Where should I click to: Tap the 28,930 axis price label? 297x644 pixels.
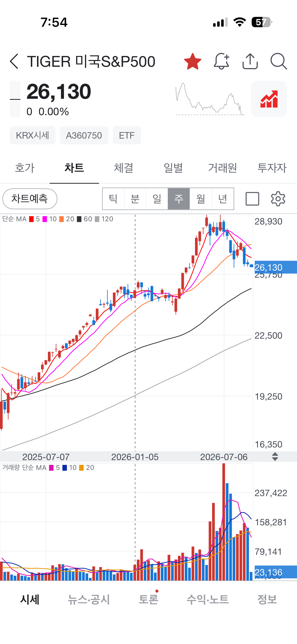click(269, 221)
